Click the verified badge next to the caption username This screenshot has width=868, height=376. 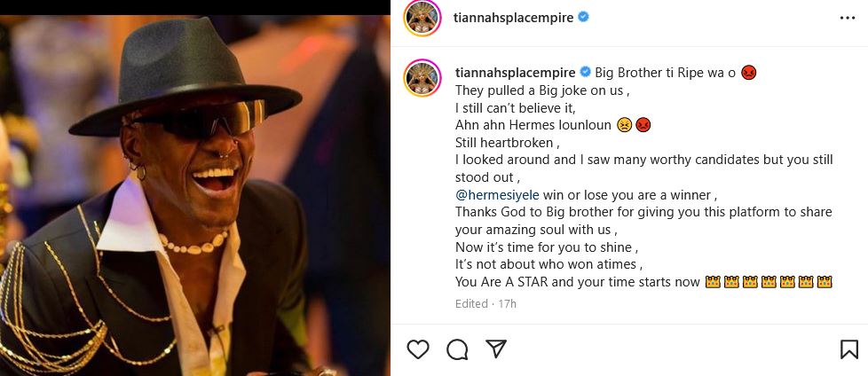(x=585, y=72)
